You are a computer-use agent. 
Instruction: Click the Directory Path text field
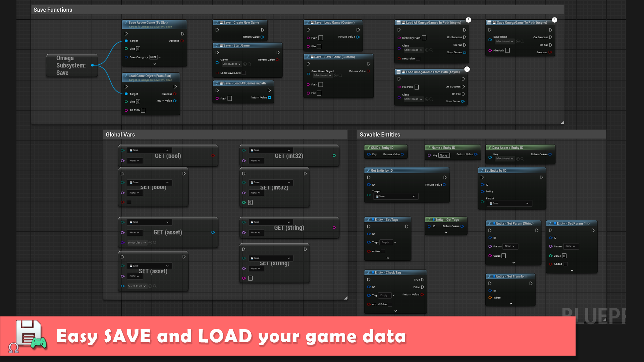pos(424,38)
